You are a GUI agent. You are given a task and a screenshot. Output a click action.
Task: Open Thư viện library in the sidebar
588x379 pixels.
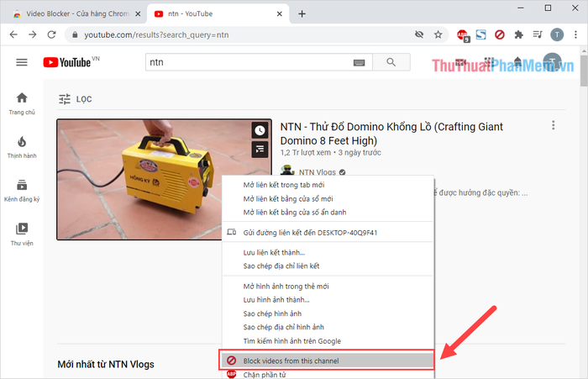[22, 234]
